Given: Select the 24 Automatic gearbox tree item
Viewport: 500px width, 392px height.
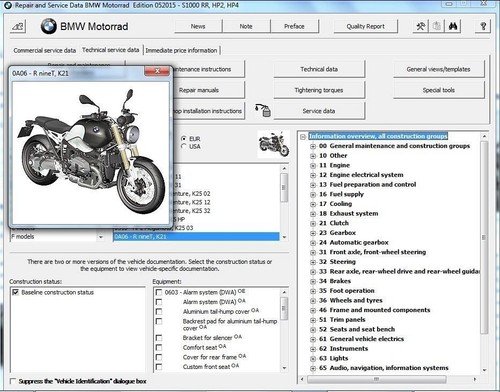Looking at the screenshot, I should [x=354, y=242].
